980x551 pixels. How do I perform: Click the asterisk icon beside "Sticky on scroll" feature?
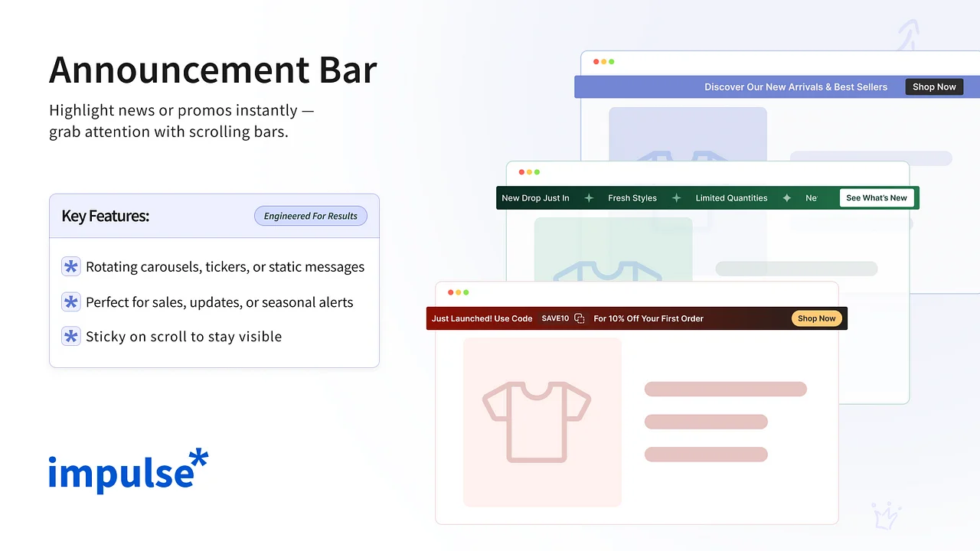click(x=70, y=336)
